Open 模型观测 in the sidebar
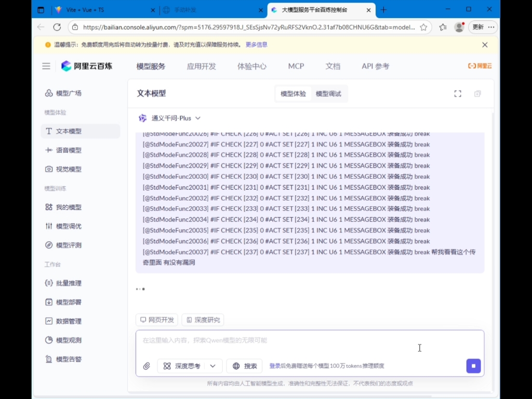Viewport: 532px width, 399px height. click(x=63, y=340)
